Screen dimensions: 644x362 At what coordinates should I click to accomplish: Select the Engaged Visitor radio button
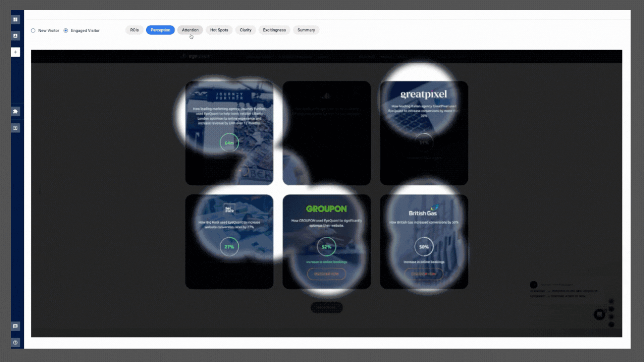pos(66,31)
